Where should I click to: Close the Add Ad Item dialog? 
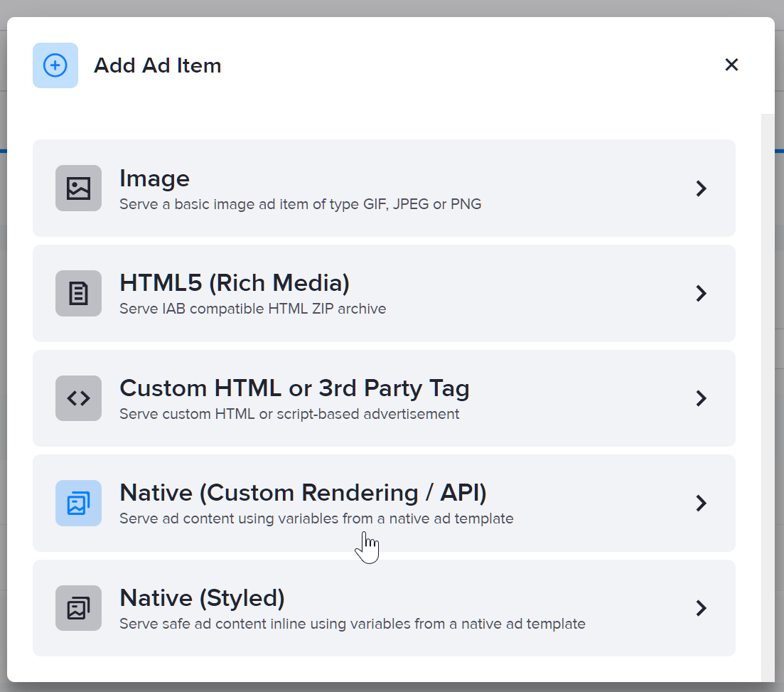coord(731,65)
